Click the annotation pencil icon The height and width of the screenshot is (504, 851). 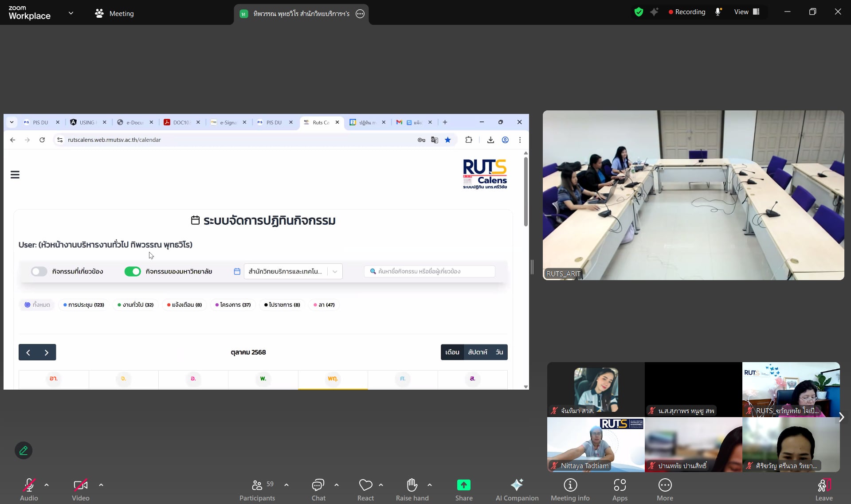coord(24,450)
